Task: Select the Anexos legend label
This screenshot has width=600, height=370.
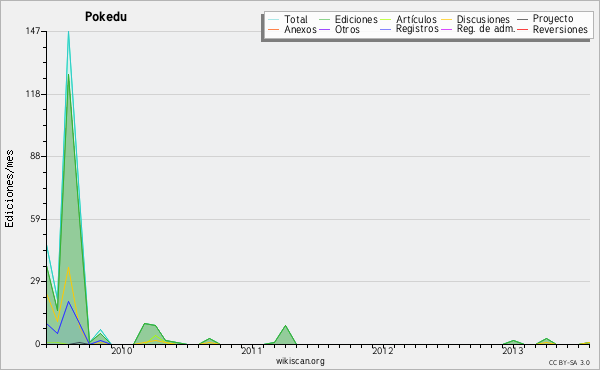Action: click(300, 29)
